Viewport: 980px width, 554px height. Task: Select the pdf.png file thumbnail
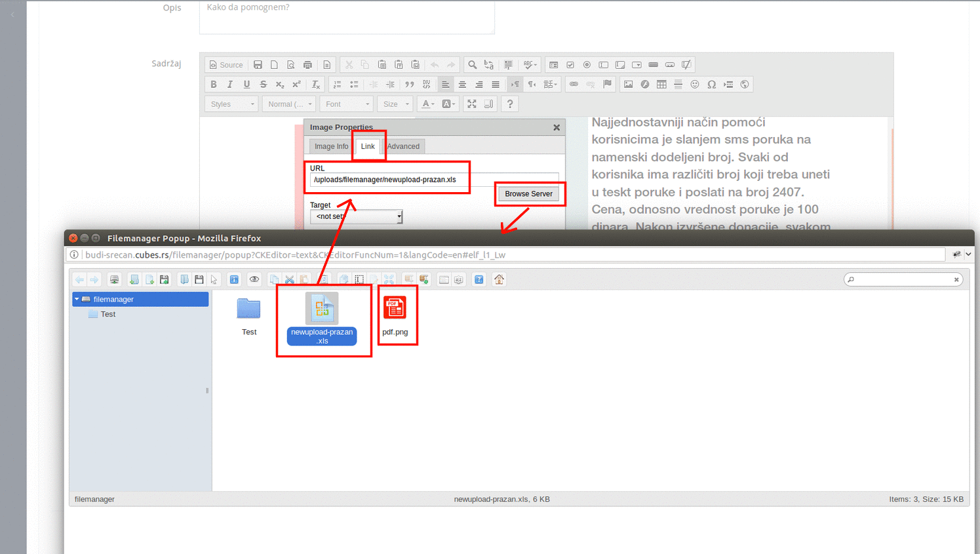coord(395,308)
